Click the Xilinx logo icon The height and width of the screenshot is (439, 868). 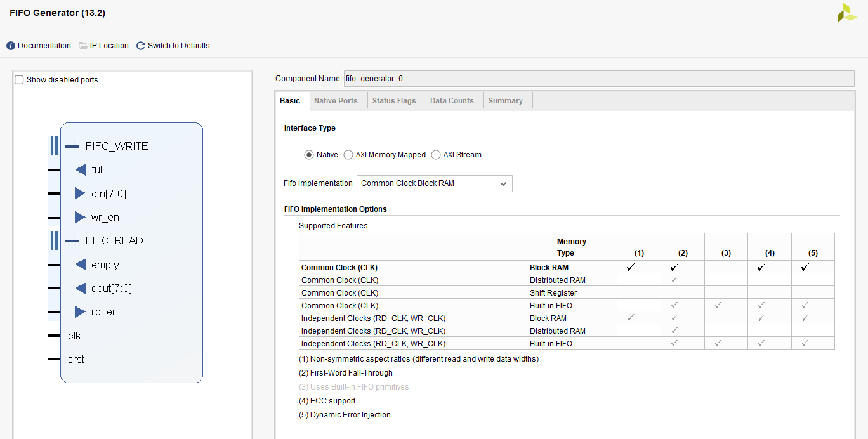click(846, 13)
